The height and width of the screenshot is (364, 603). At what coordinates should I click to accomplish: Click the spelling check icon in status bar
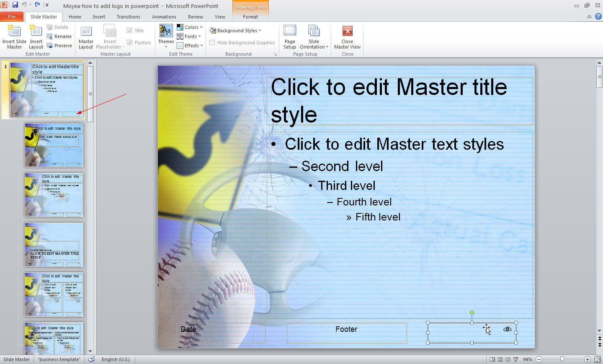(91, 359)
